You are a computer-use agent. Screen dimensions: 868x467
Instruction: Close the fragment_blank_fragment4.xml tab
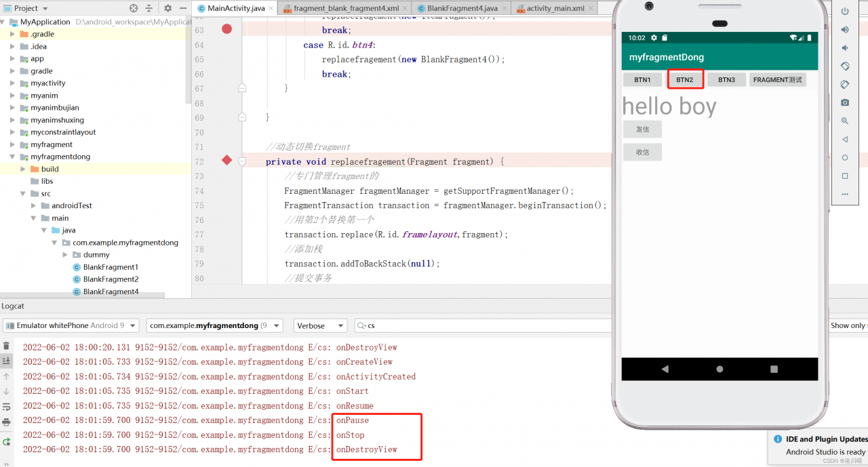(405, 8)
